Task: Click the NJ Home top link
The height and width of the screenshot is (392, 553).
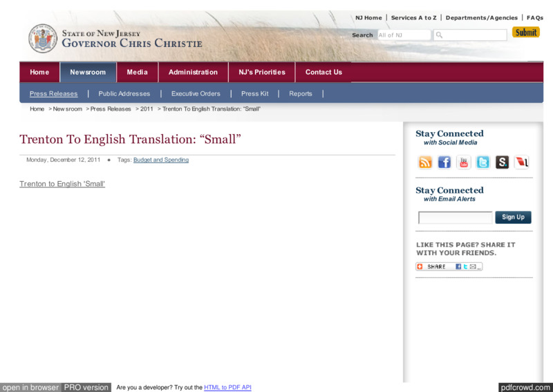Action: click(368, 18)
